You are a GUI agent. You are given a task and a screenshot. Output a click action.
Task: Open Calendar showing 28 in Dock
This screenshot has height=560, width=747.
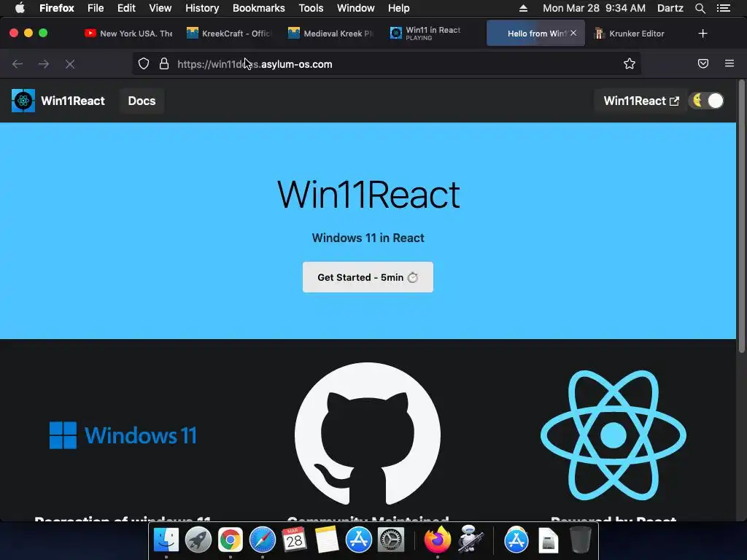(x=294, y=540)
